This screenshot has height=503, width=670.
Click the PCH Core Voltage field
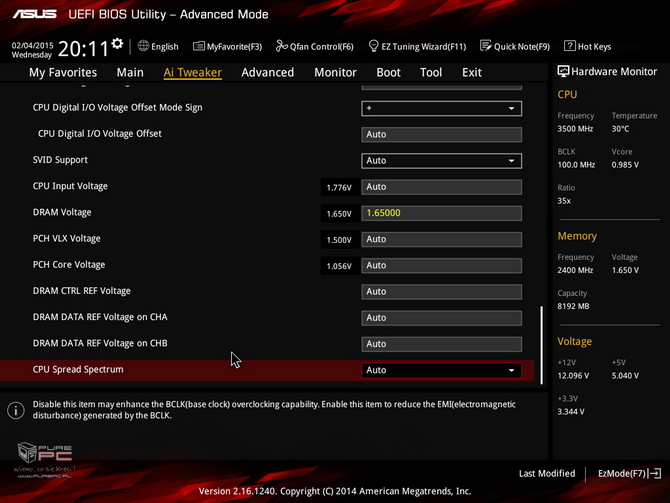click(441, 265)
